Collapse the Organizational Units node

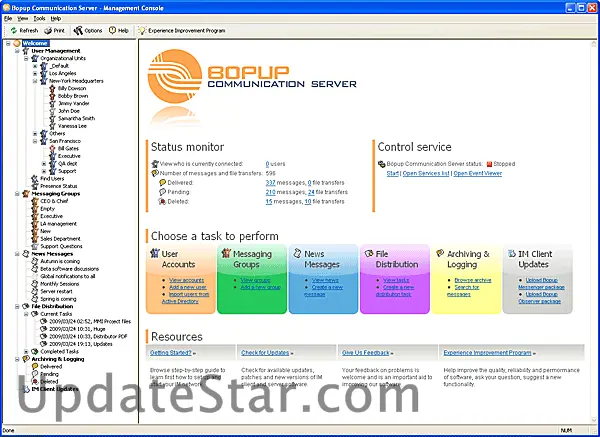[x=26, y=59]
